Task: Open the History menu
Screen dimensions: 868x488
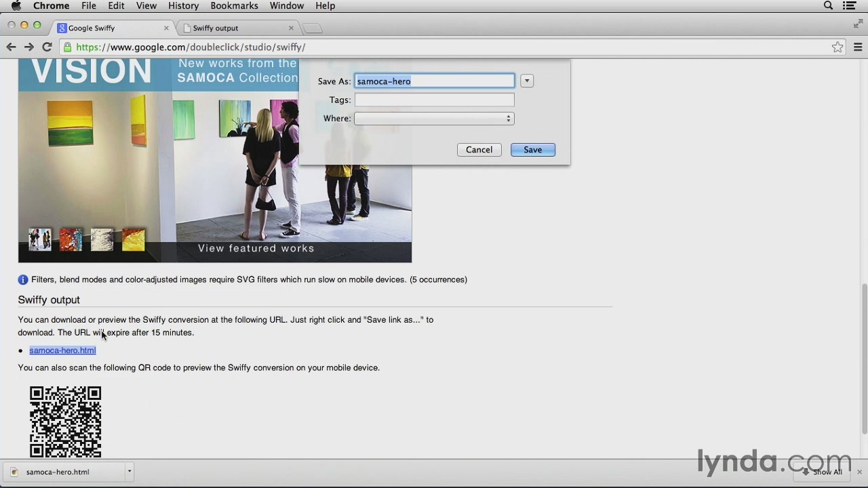Action: pyautogui.click(x=183, y=6)
